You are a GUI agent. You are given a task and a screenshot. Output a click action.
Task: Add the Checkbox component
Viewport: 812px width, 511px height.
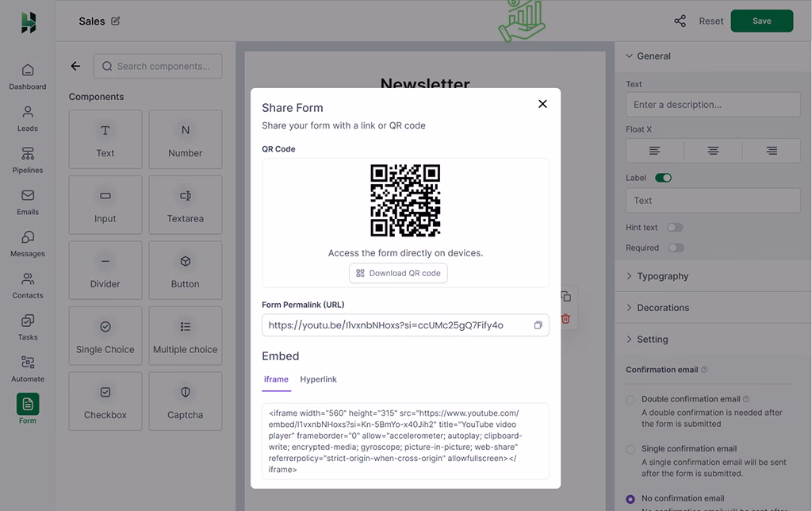(105, 401)
